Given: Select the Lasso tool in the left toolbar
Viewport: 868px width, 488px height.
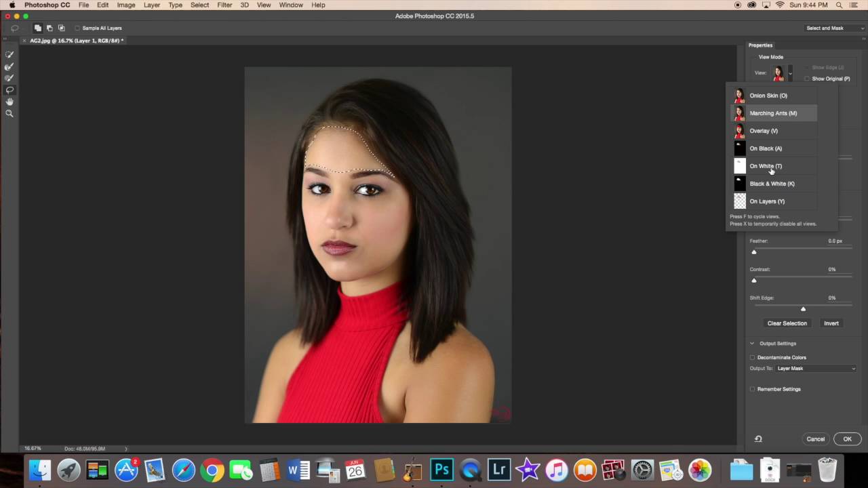Looking at the screenshot, I should 9,89.
